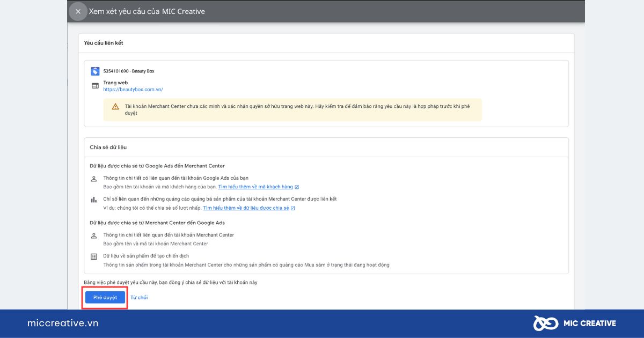Click the bar chart icon next to Chỉ số
The height and width of the screenshot is (338, 644).
[94, 200]
